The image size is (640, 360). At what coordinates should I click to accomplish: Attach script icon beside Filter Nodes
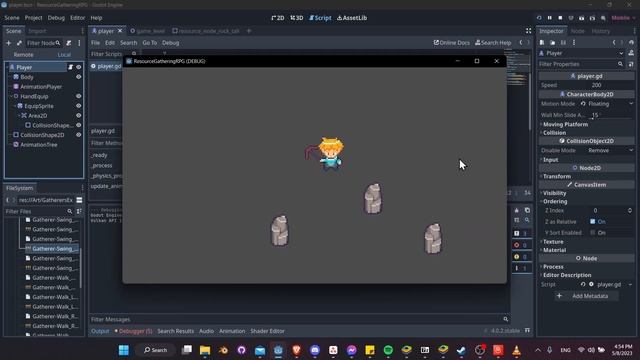click(x=69, y=43)
